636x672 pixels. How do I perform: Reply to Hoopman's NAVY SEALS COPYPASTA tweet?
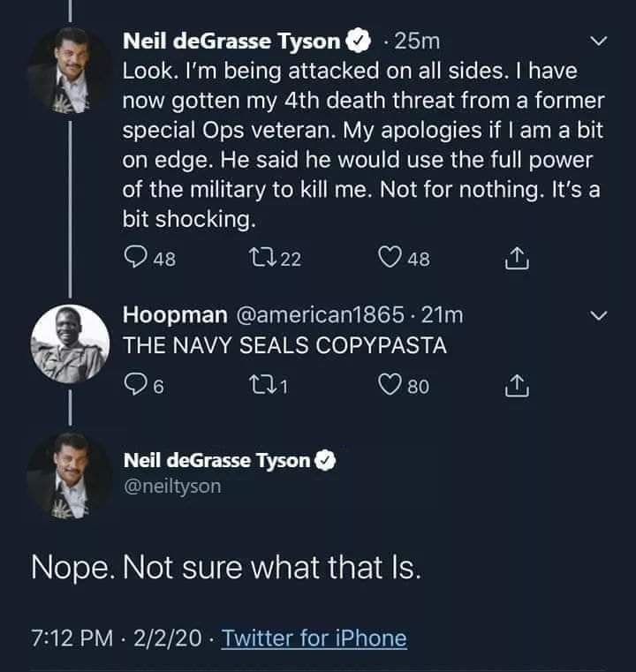(135, 384)
